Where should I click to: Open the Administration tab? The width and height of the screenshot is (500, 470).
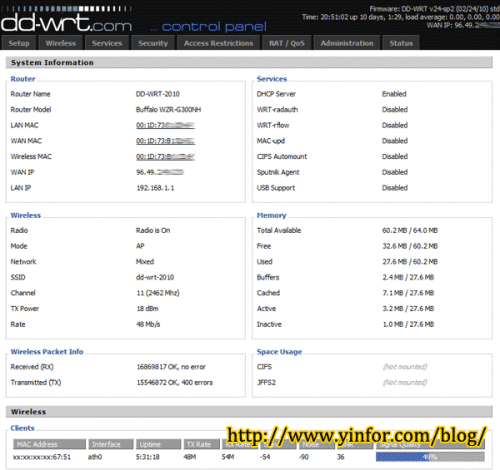coord(347,43)
